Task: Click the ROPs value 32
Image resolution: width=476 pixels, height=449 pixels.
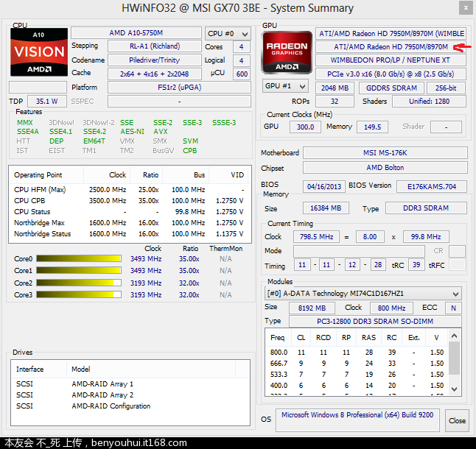Action: click(335, 102)
